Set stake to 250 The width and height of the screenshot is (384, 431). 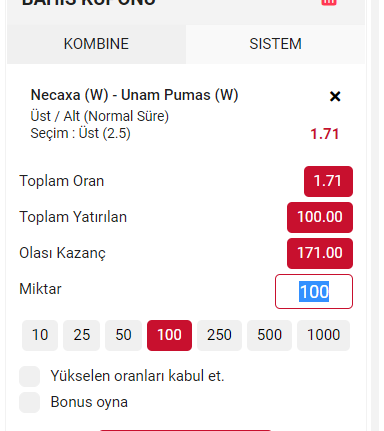(x=219, y=335)
